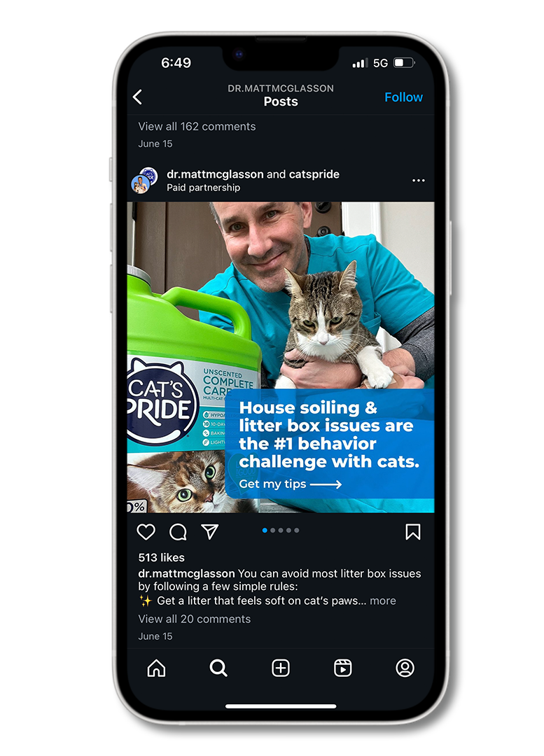Open 'View all 20 comments'
The image size is (544, 756).
pyautogui.click(x=195, y=619)
